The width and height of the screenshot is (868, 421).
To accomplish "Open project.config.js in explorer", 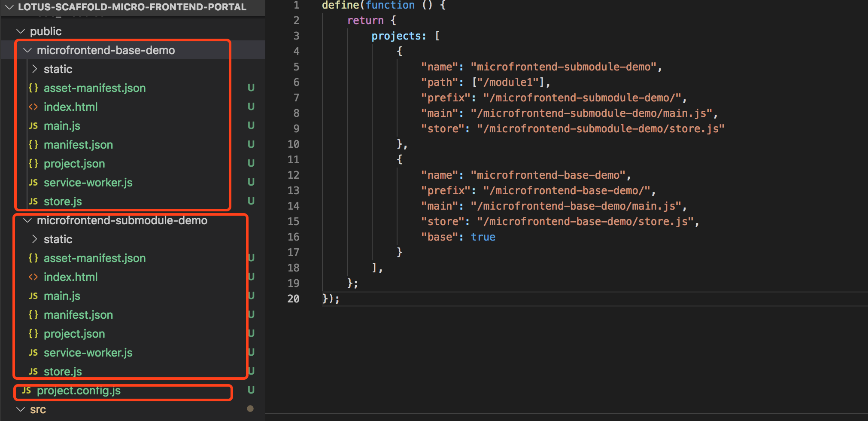I will pos(79,390).
